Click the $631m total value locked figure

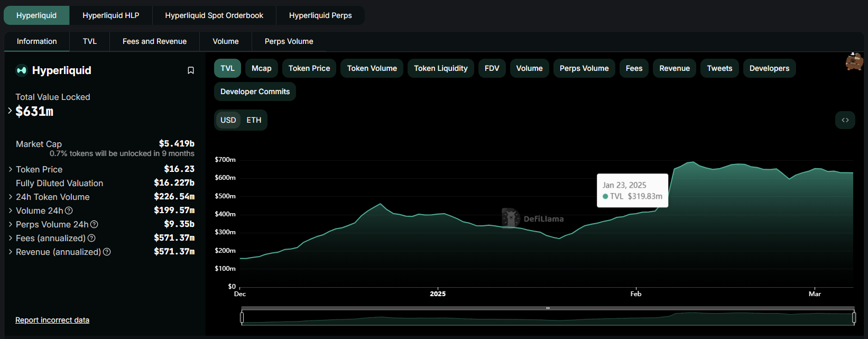(x=34, y=111)
